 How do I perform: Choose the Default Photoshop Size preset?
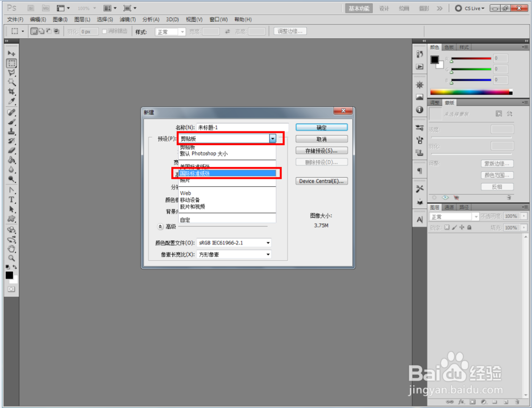[204, 154]
